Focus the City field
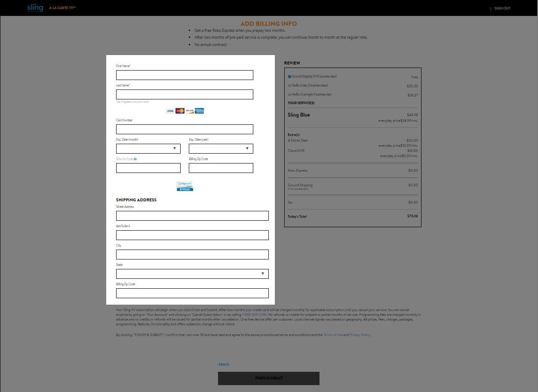538x392 pixels. [x=192, y=254]
